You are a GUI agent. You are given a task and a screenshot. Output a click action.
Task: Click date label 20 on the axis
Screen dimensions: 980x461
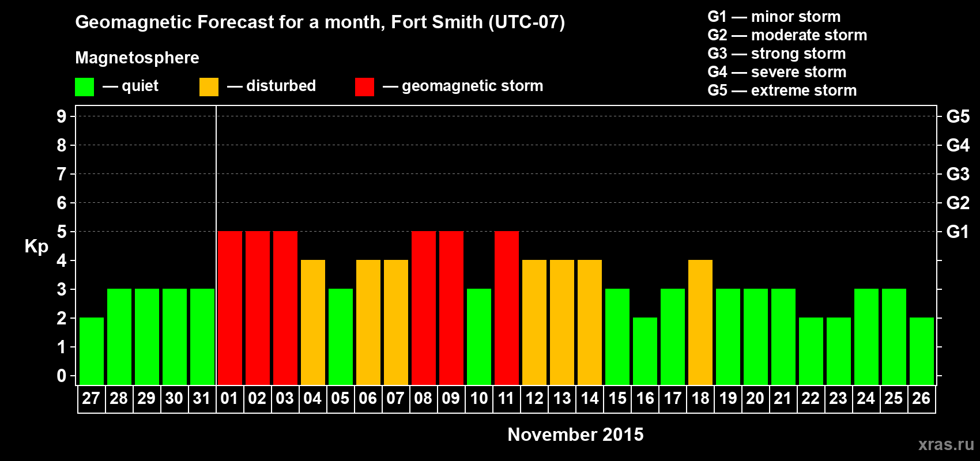pos(756,399)
